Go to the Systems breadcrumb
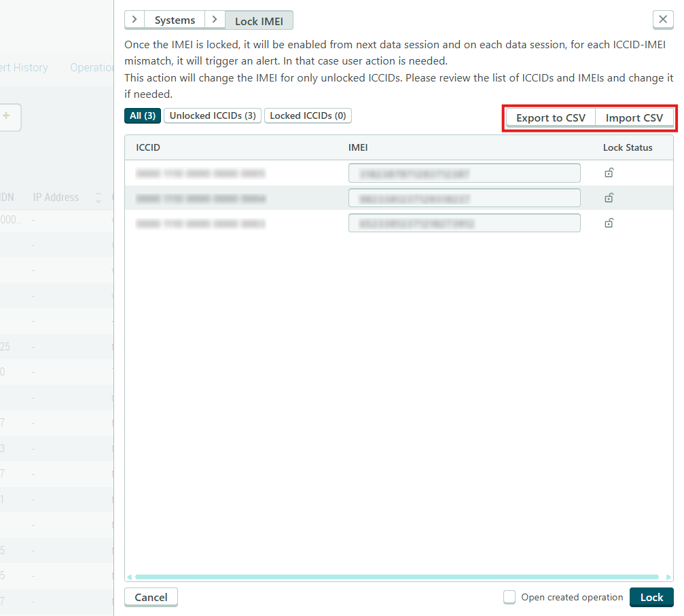Image resolution: width=684 pixels, height=616 pixels. tap(175, 20)
